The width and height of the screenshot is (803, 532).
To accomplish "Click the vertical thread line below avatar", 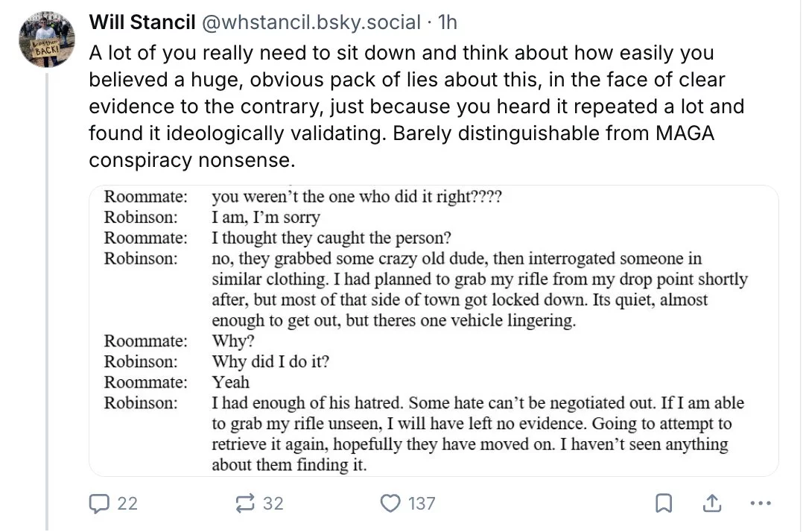I will (x=47, y=301).
